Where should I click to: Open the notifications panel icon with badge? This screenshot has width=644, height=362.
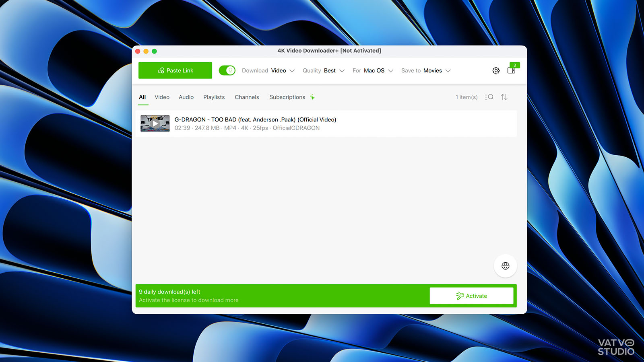tap(512, 70)
